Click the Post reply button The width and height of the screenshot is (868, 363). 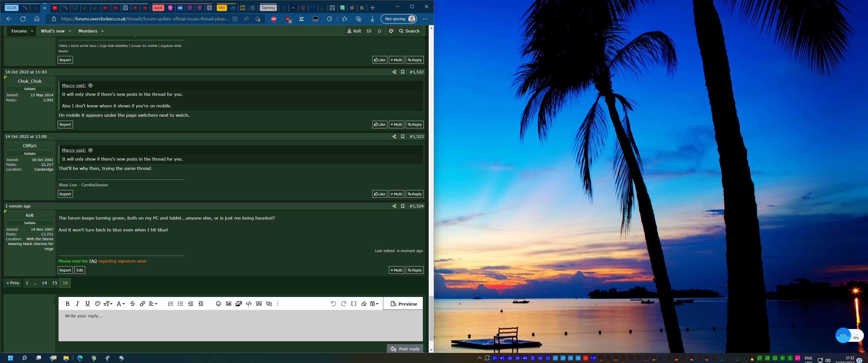tap(405, 349)
